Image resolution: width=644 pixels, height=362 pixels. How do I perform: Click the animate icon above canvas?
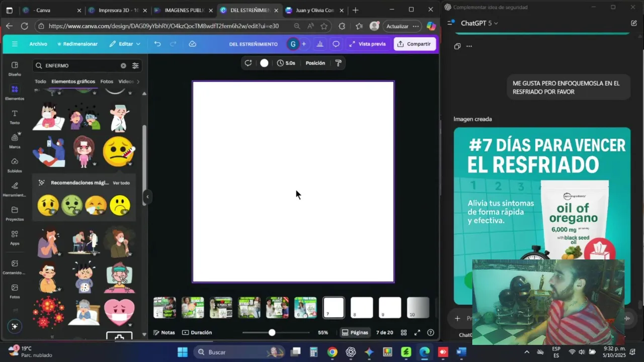pyautogui.click(x=248, y=63)
